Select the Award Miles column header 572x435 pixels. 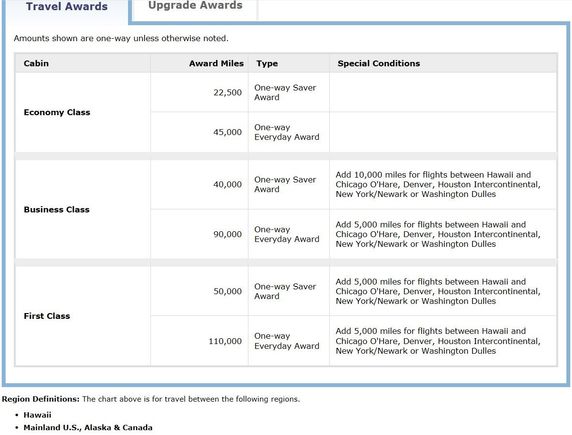216,63
